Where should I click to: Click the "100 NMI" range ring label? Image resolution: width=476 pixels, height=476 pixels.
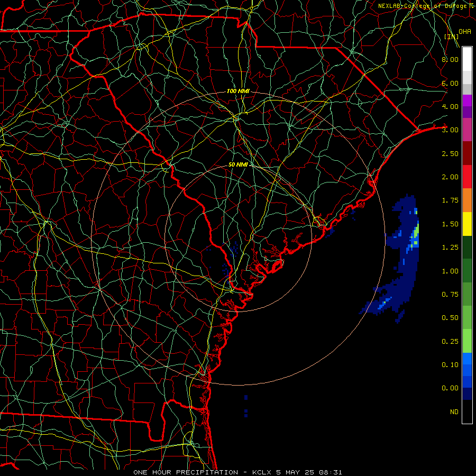238,91
